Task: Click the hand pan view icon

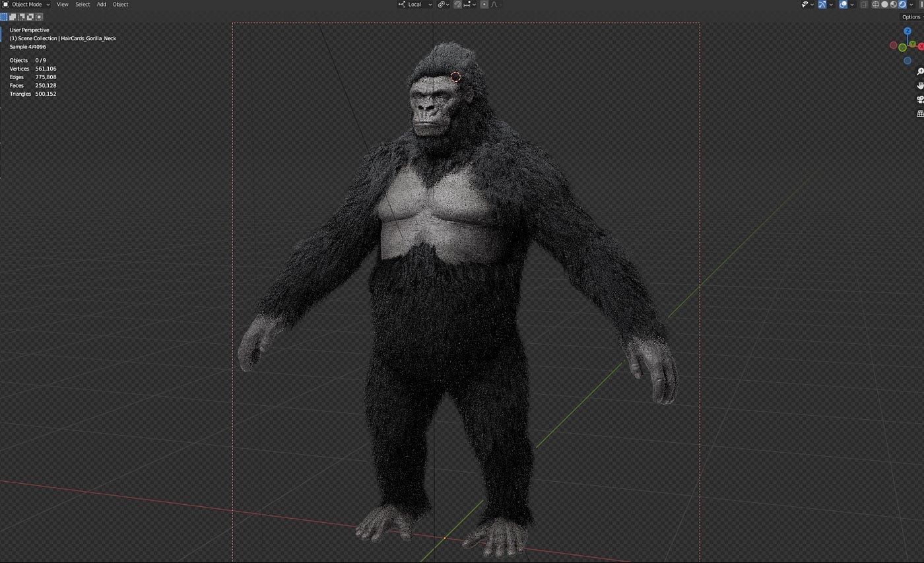Action: click(920, 86)
